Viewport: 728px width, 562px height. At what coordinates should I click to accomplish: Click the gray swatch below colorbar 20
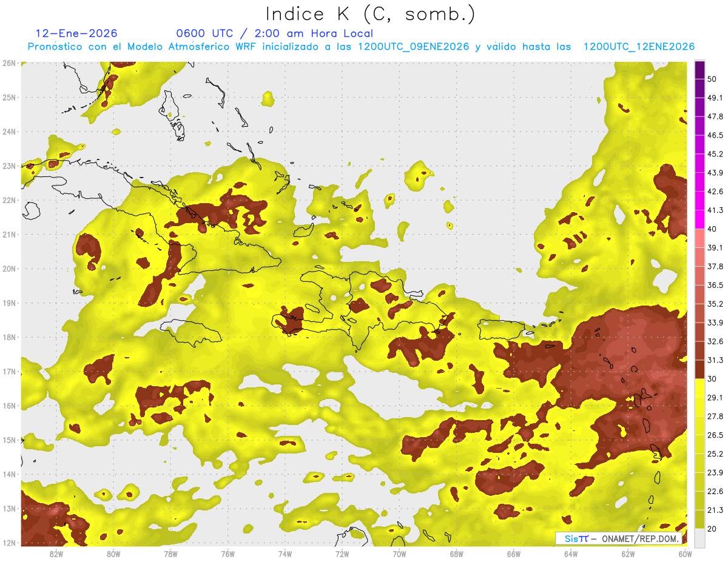pos(699,537)
